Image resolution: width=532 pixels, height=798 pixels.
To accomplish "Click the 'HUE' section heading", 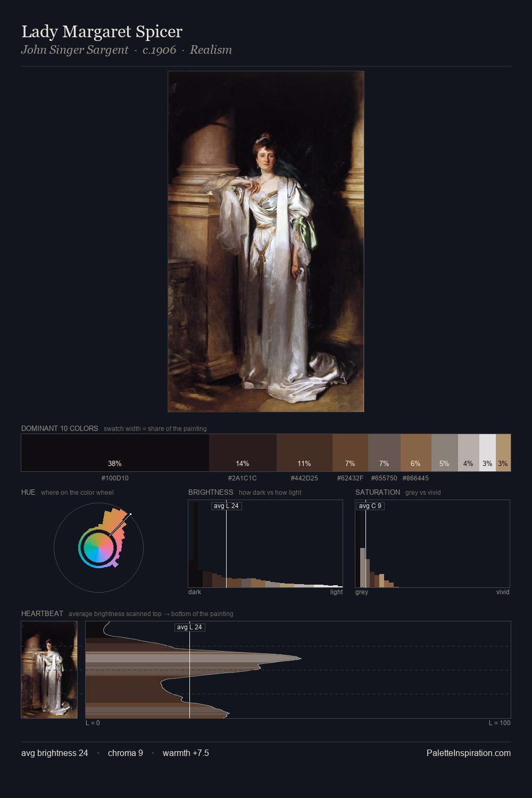I will pos(28,492).
